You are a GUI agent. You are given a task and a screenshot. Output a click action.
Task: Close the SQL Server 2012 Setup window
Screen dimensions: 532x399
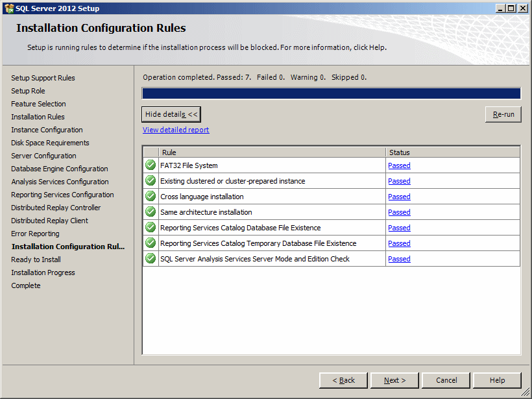click(x=523, y=8)
